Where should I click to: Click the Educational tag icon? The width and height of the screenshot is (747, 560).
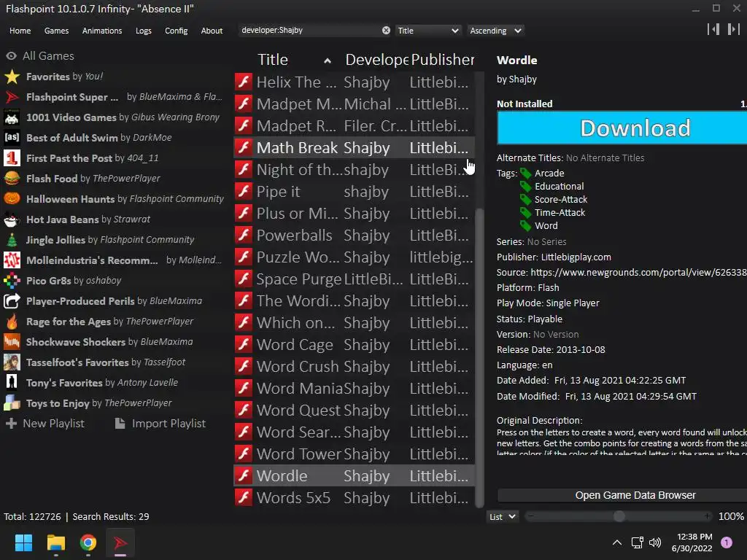tap(525, 187)
